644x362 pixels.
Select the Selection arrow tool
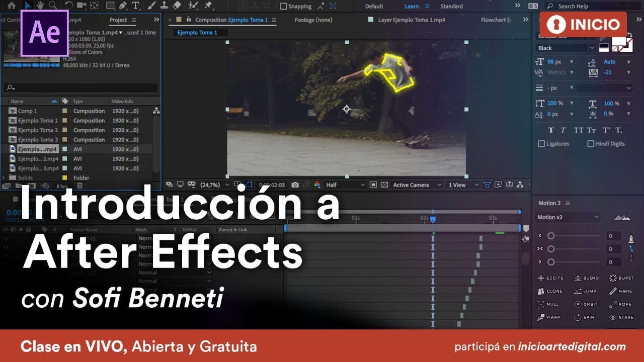pyautogui.click(x=28, y=6)
